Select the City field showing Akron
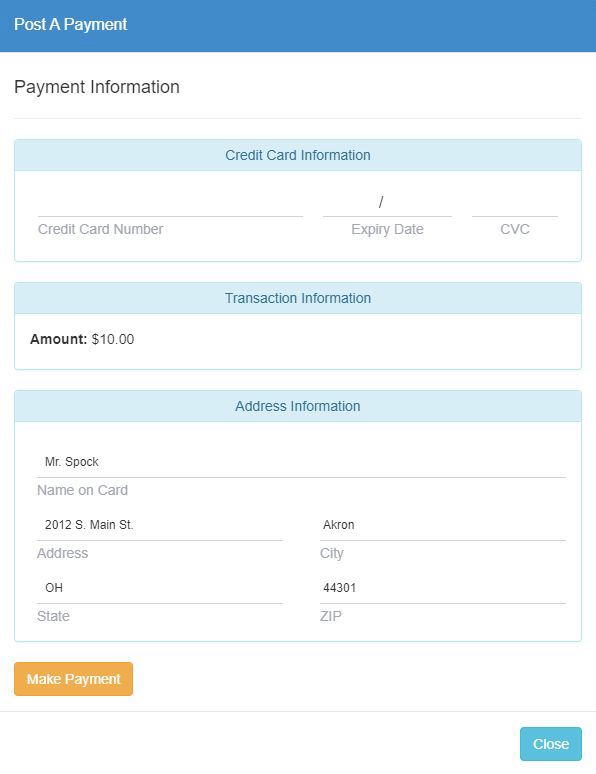Viewport: 596px width, 774px height. coord(443,525)
